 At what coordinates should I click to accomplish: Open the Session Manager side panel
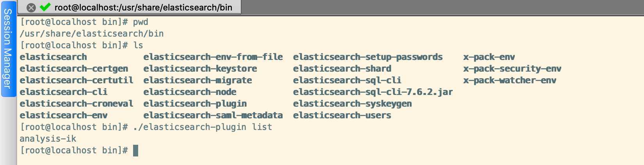[7, 49]
